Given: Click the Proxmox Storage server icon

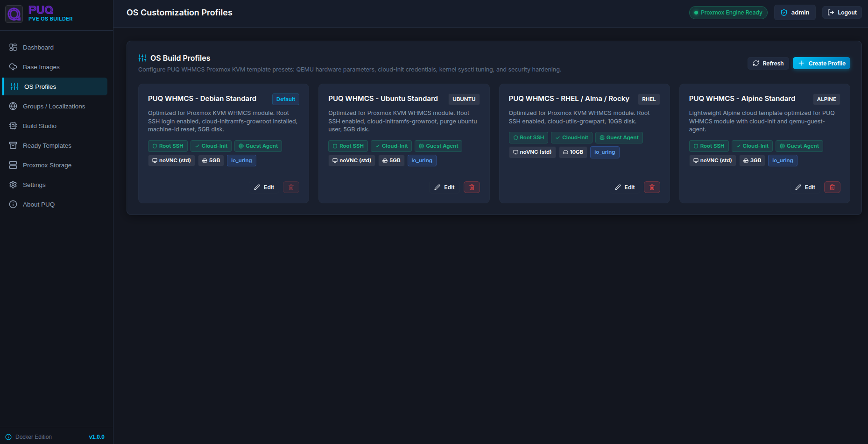Looking at the screenshot, I should (x=13, y=165).
